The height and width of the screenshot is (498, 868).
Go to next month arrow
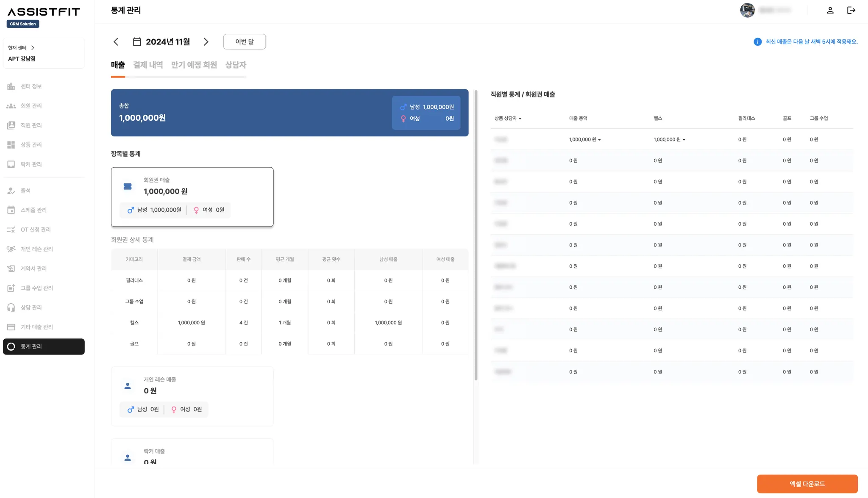coord(206,41)
